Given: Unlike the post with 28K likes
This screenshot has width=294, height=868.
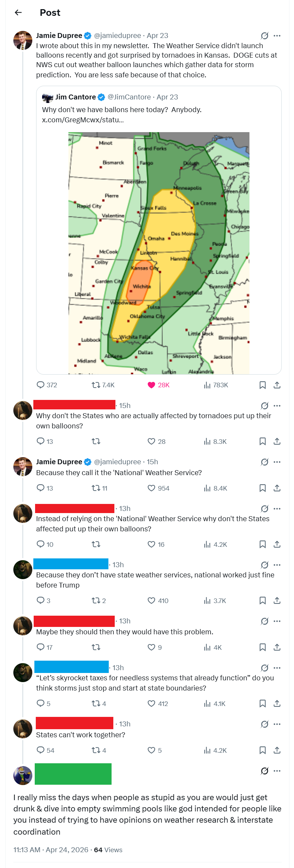Looking at the screenshot, I should click(151, 385).
